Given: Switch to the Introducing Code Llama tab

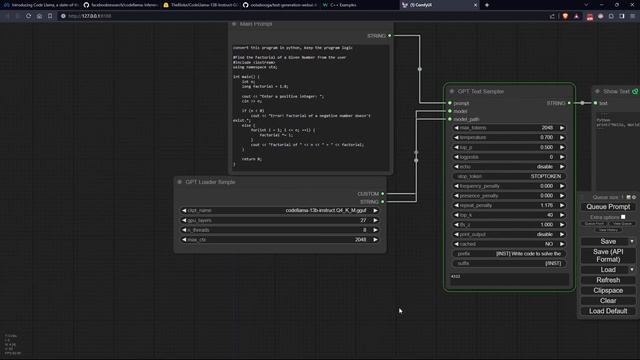Looking at the screenshot, I should click(x=41, y=5).
